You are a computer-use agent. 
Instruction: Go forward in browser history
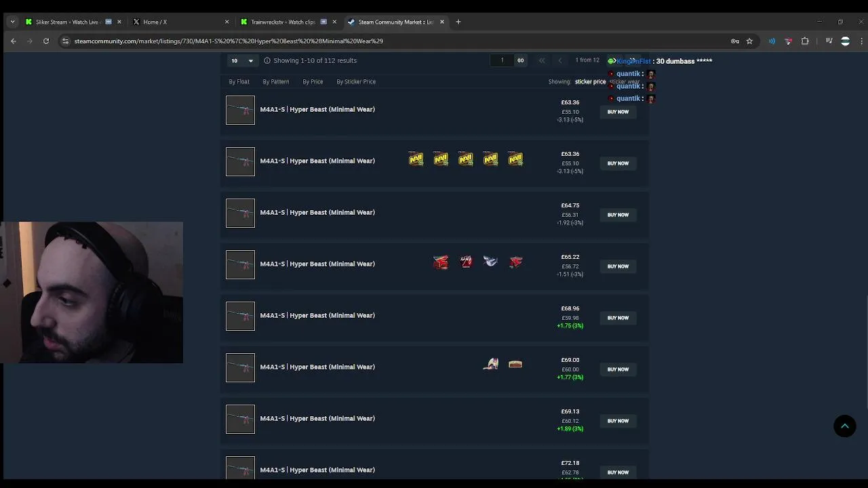coord(30,41)
